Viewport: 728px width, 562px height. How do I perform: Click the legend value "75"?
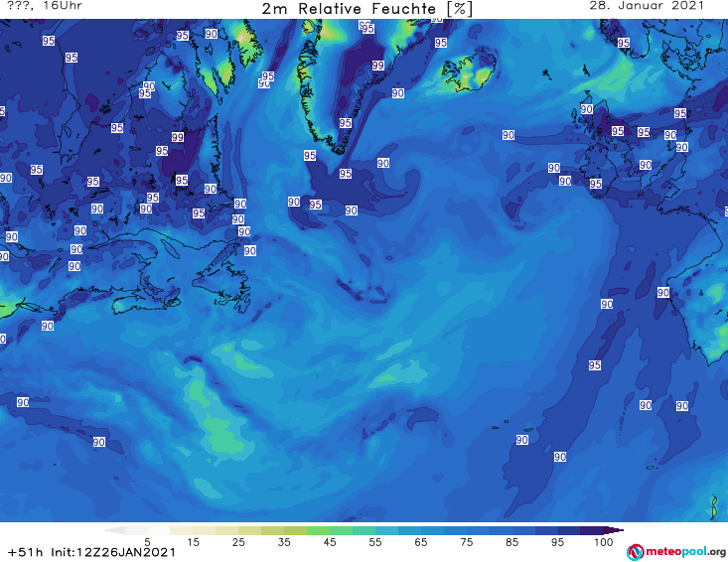point(466,542)
